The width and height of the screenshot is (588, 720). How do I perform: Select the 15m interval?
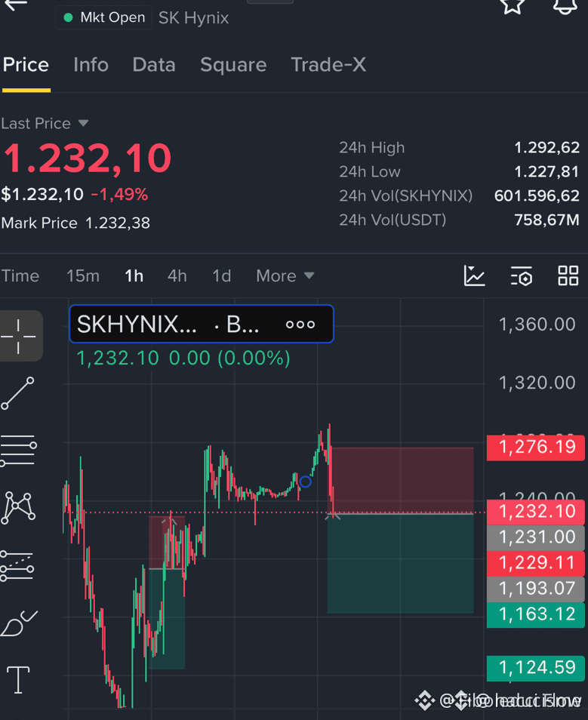83,276
